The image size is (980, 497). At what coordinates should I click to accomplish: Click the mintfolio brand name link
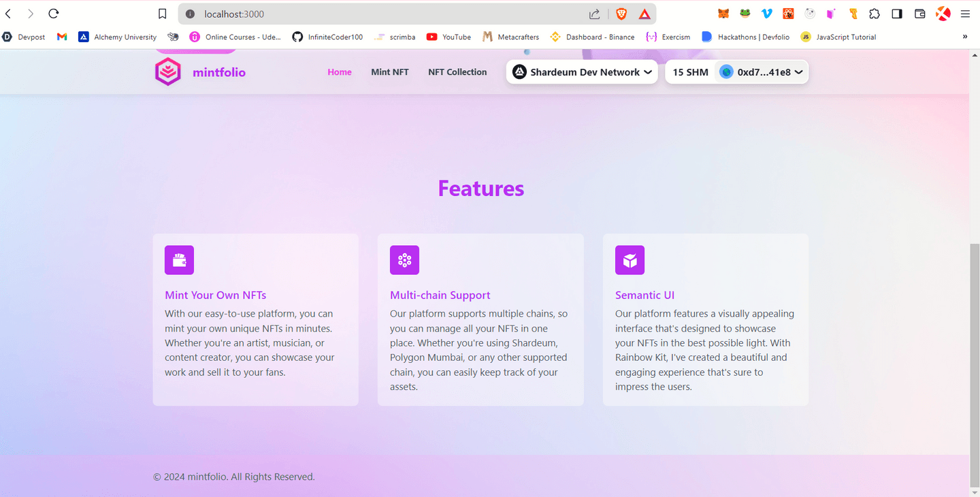(219, 72)
